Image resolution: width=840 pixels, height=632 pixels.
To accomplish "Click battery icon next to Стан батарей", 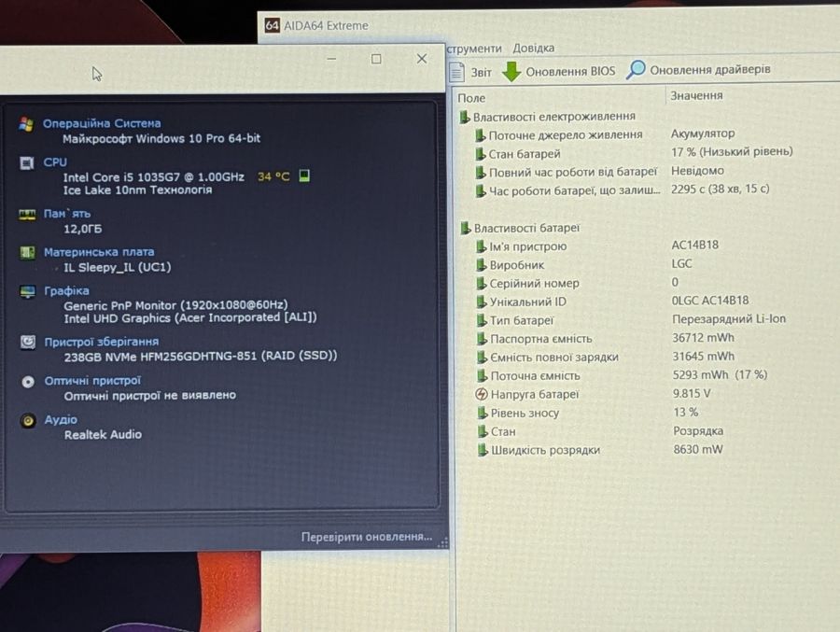I will tap(481, 154).
